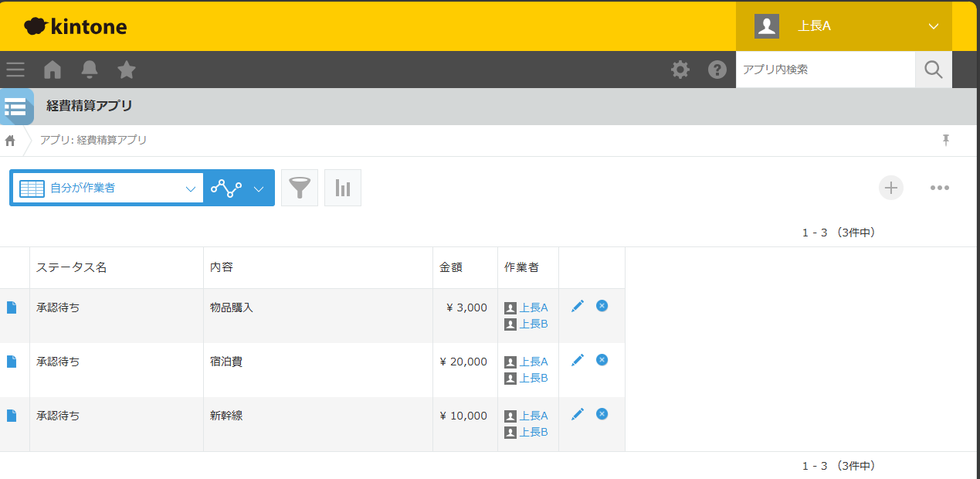Image resolution: width=980 pixels, height=479 pixels.
Task: Click 上長B assignee link in 物品購入 row
Action: tap(534, 324)
